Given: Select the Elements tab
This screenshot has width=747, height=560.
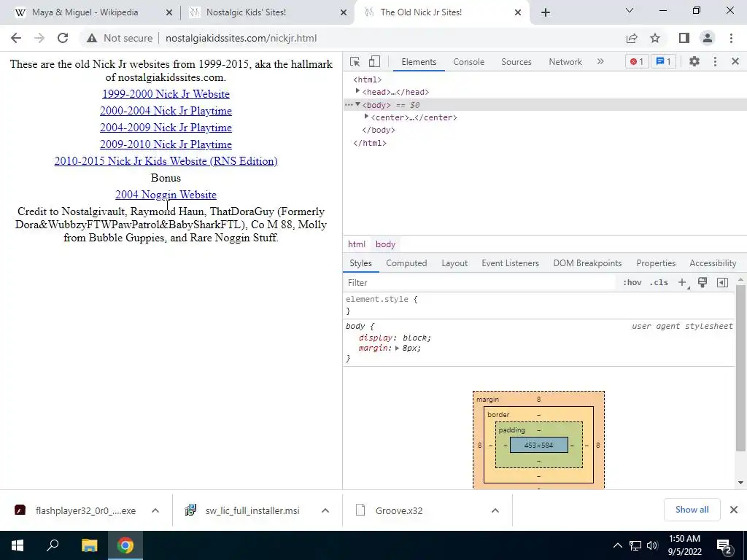Looking at the screenshot, I should (419, 62).
